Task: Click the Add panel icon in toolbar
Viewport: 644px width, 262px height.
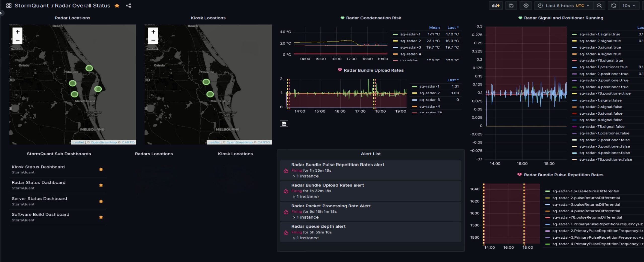Action: click(495, 6)
